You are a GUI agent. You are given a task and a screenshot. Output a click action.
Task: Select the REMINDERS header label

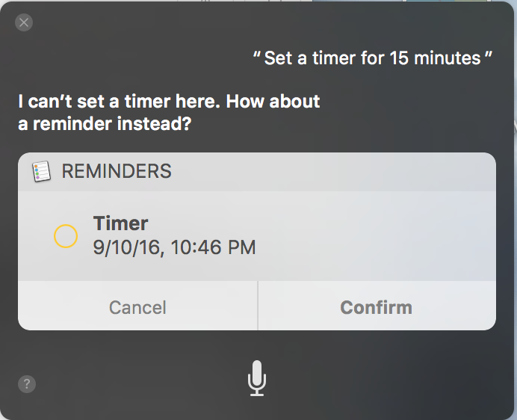[x=117, y=171]
